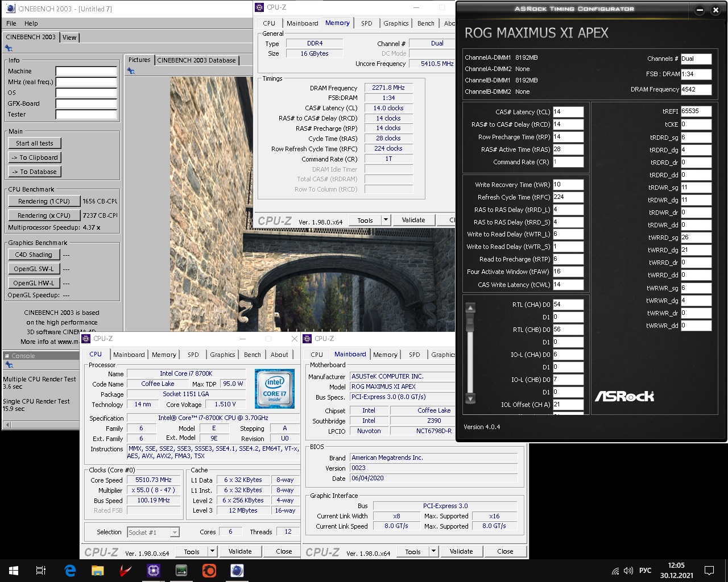This screenshot has height=582, width=728.
Task: Open the volume control in the tray
Action: click(x=628, y=571)
